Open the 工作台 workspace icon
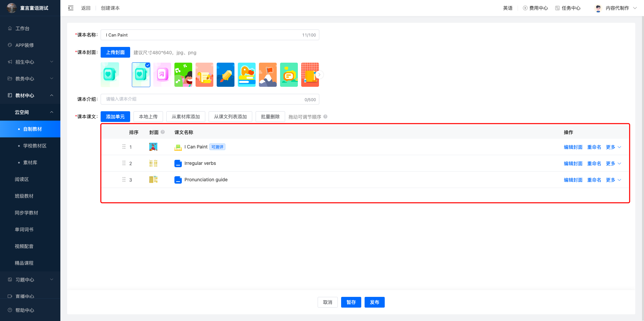The width and height of the screenshot is (644, 321). click(x=10, y=28)
